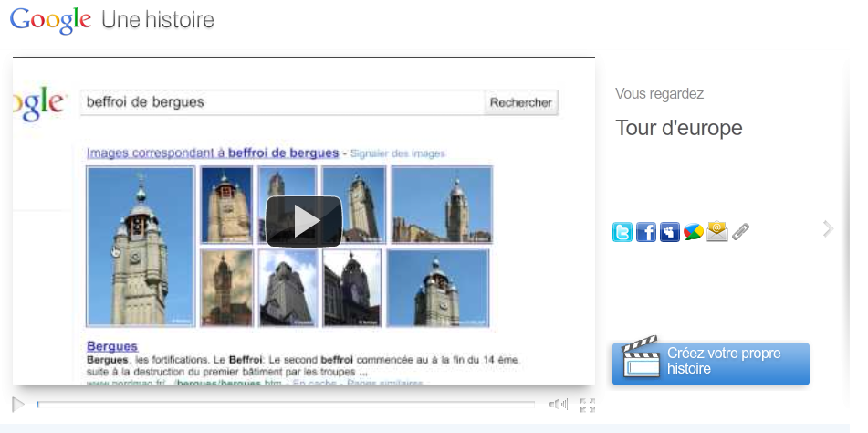Image resolution: width=868 pixels, height=433 pixels.
Task: Click the "Une histoire" heading text
Action: pyautogui.click(x=158, y=20)
